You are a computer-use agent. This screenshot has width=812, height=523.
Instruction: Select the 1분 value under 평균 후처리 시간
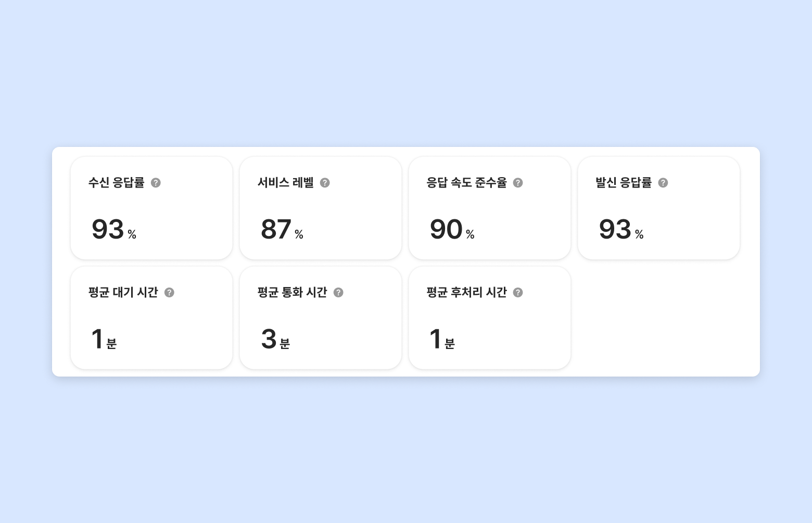441,340
